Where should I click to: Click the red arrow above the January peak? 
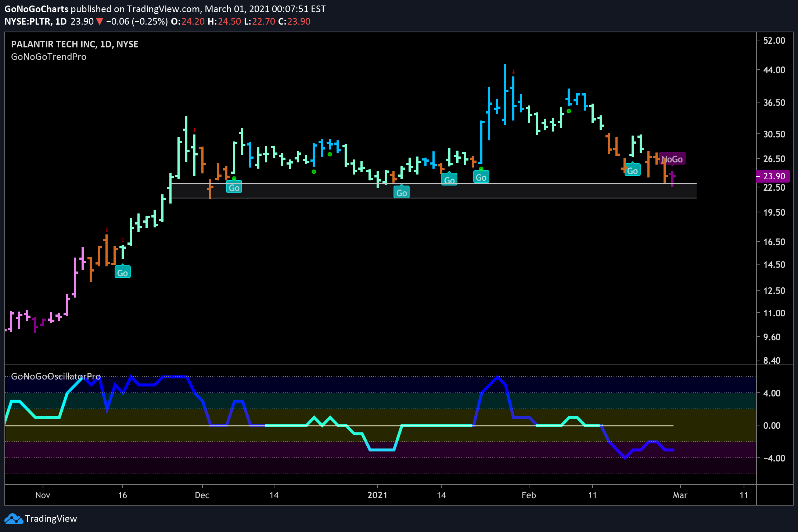click(x=513, y=72)
